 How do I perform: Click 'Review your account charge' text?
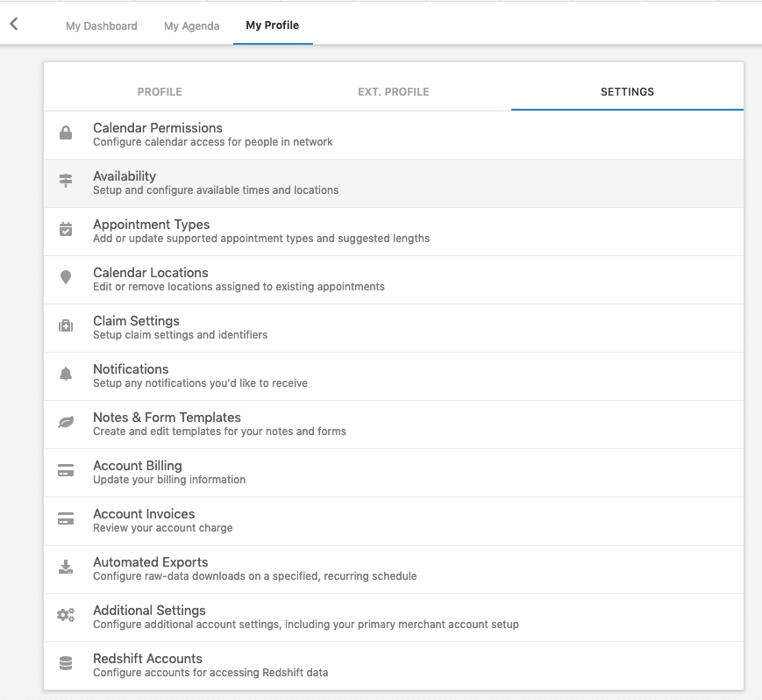163,528
